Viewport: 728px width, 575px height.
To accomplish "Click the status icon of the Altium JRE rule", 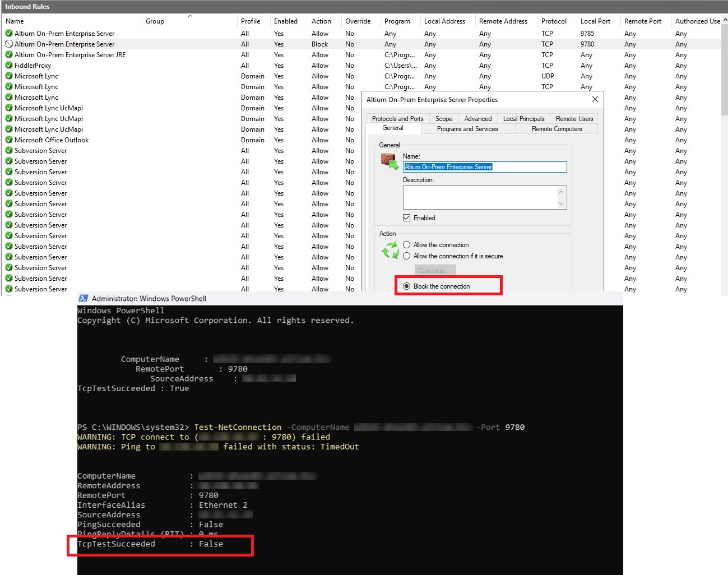I will [9, 55].
